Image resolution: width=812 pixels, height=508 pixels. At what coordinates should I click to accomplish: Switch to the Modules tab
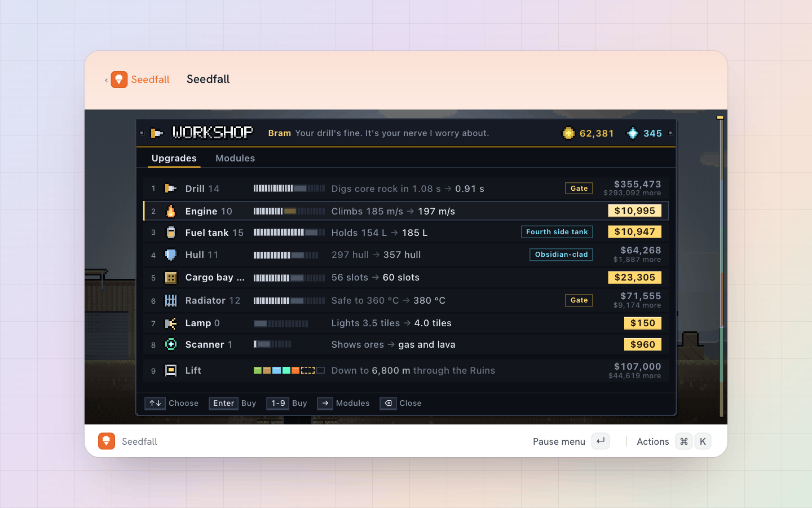coord(235,159)
